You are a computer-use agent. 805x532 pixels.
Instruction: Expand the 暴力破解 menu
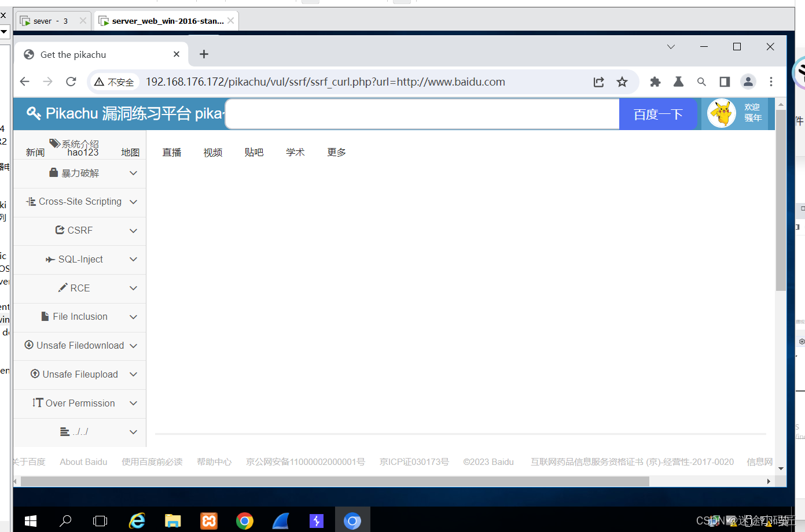[x=80, y=173]
